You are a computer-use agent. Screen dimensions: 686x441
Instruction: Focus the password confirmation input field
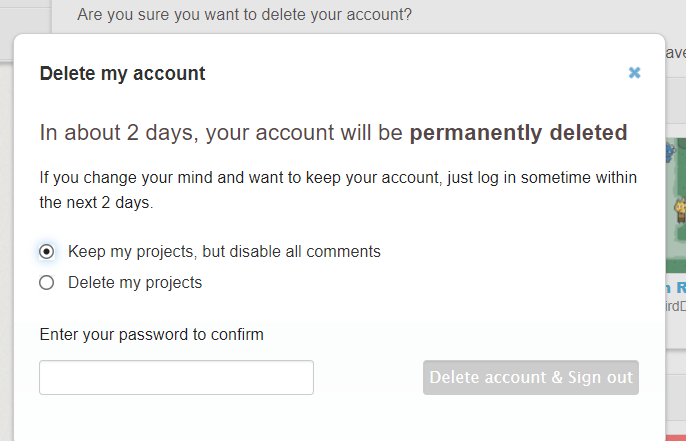click(176, 378)
